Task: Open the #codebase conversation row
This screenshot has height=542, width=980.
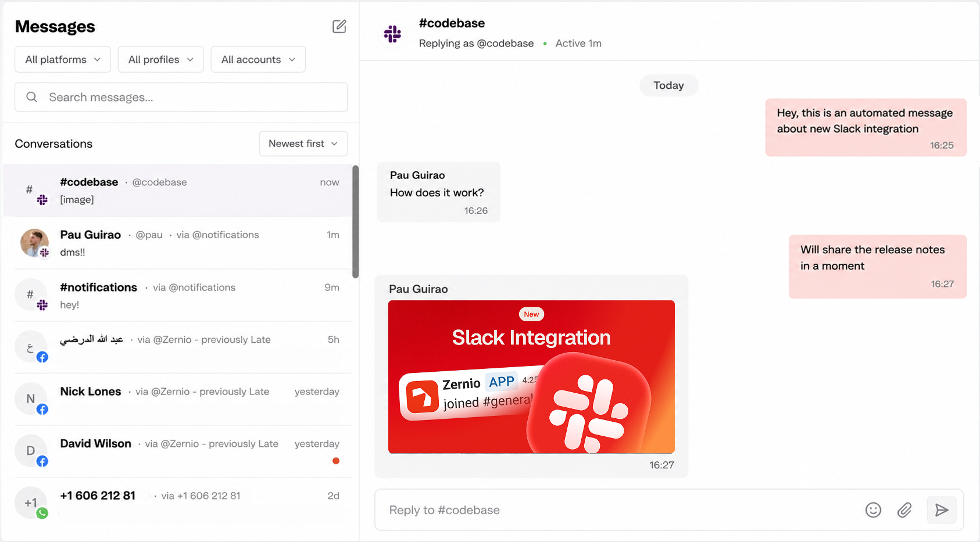Action: 178,191
